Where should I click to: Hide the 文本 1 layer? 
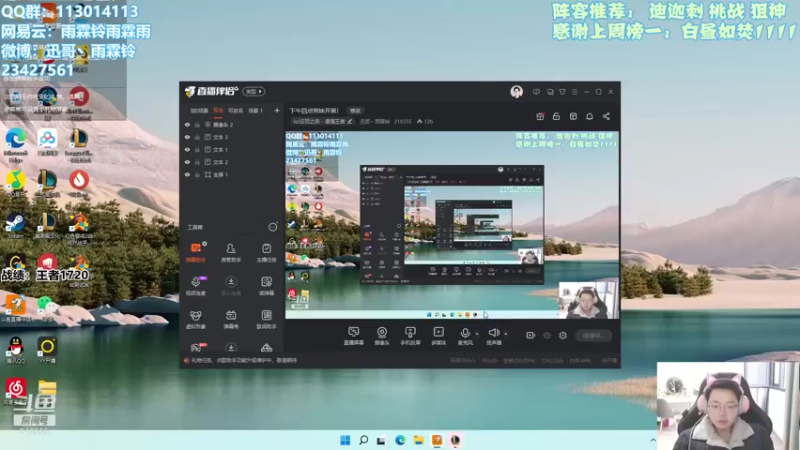point(187,149)
